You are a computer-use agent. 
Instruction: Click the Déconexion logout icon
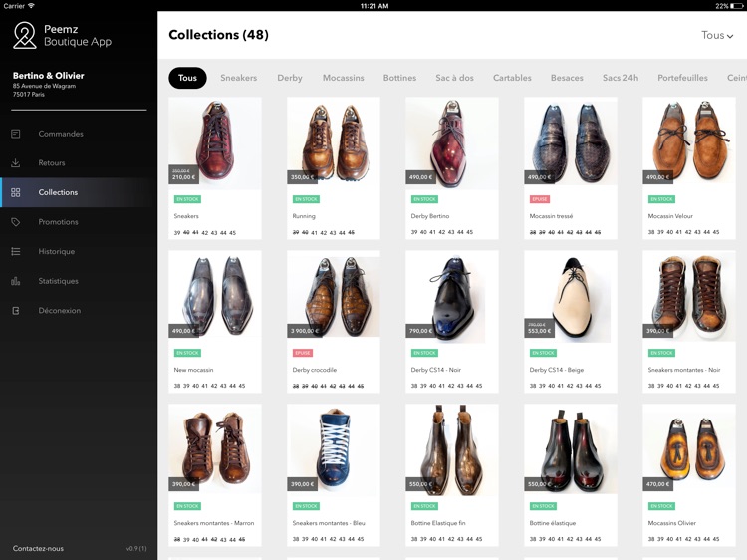(16, 310)
